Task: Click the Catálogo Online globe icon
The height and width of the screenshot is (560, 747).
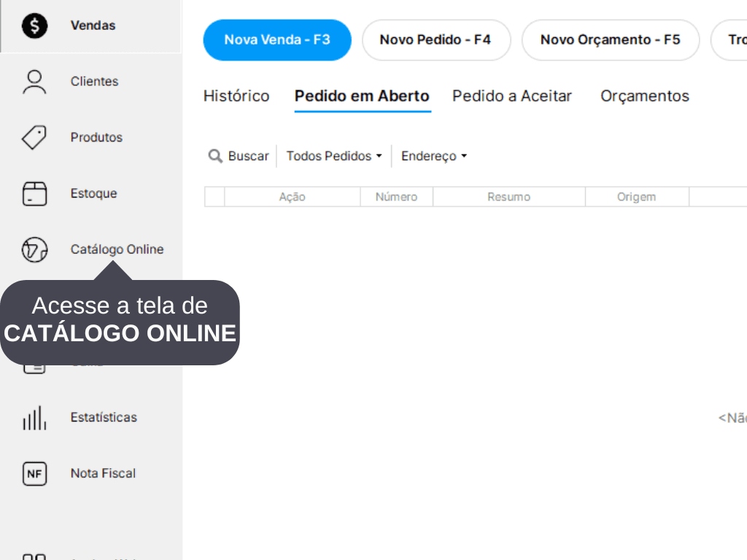Action: point(34,249)
